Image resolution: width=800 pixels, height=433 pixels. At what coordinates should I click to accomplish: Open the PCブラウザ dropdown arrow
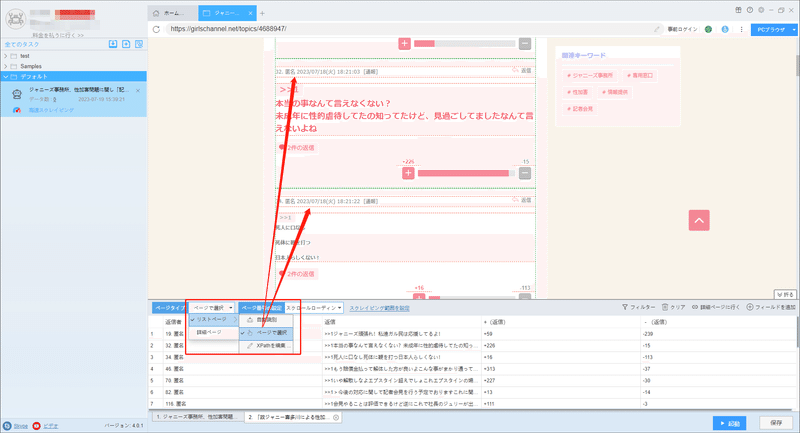click(x=794, y=30)
